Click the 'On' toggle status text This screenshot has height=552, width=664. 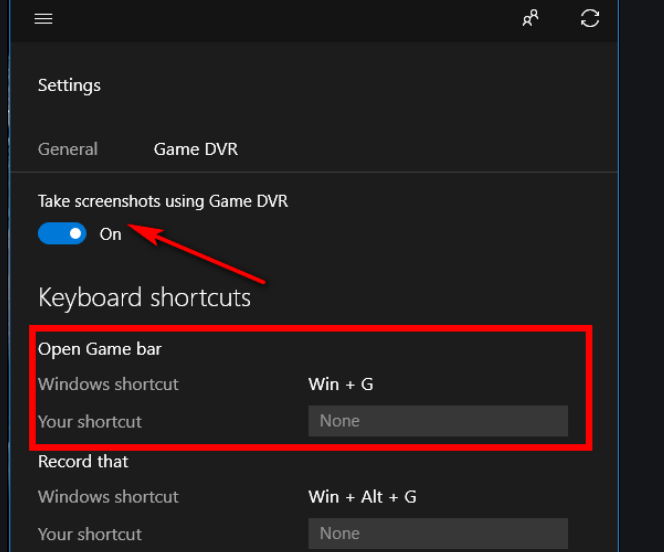point(111,234)
